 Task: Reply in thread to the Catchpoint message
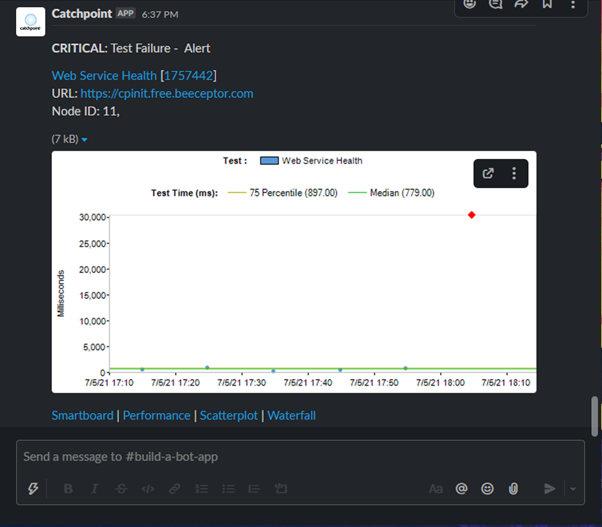(x=495, y=4)
